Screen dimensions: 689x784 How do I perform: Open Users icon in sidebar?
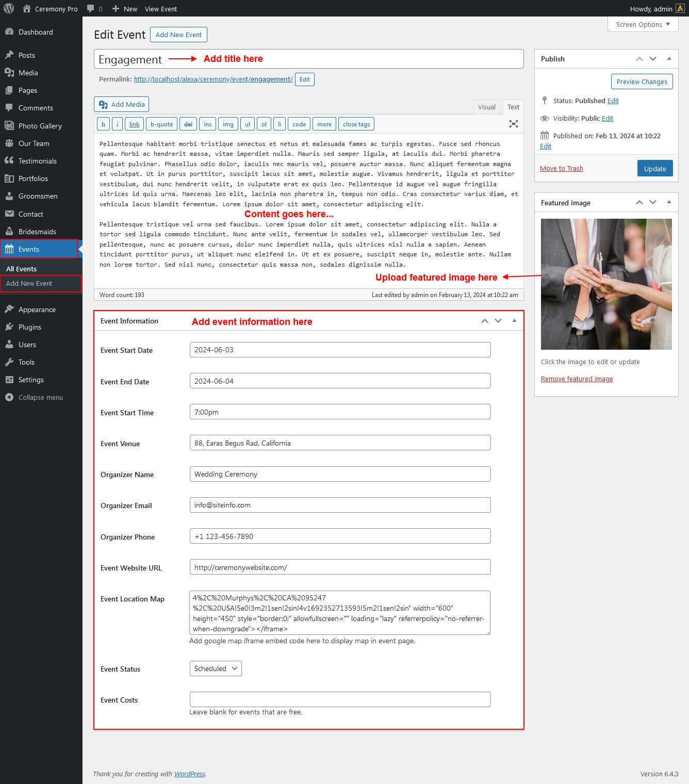pyautogui.click(x=9, y=345)
